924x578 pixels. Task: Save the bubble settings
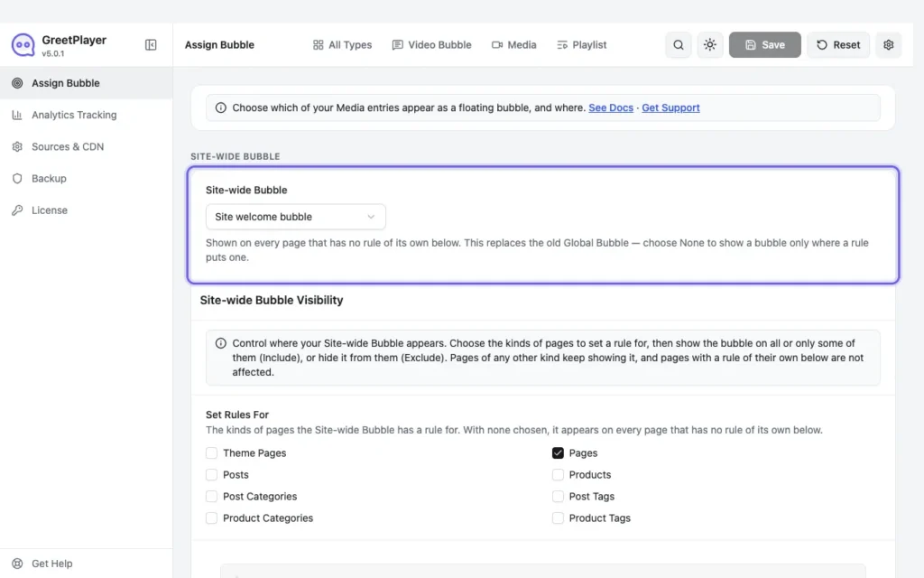pos(765,45)
